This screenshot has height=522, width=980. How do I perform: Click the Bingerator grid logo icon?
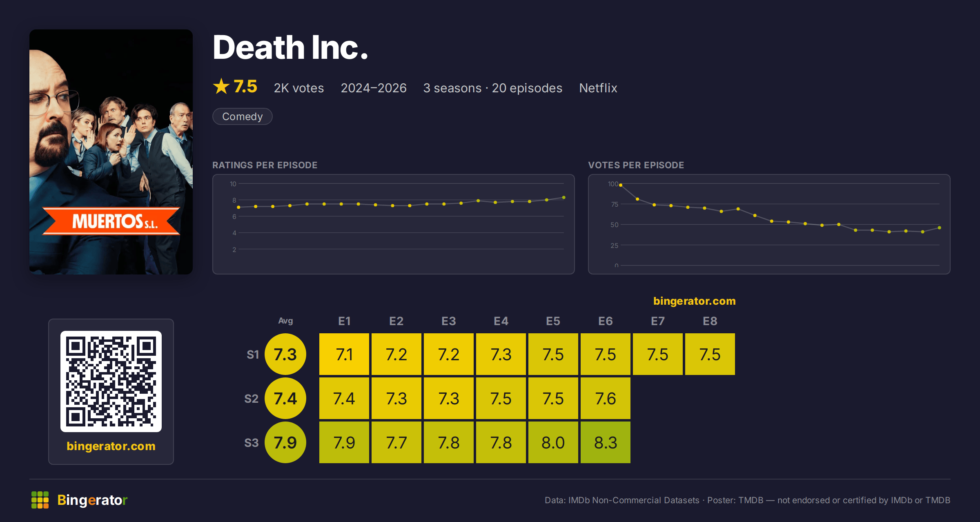[40, 500]
